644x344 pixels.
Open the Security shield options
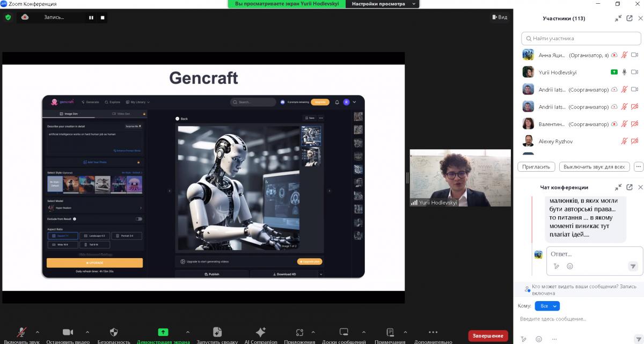pyautogui.click(x=114, y=332)
